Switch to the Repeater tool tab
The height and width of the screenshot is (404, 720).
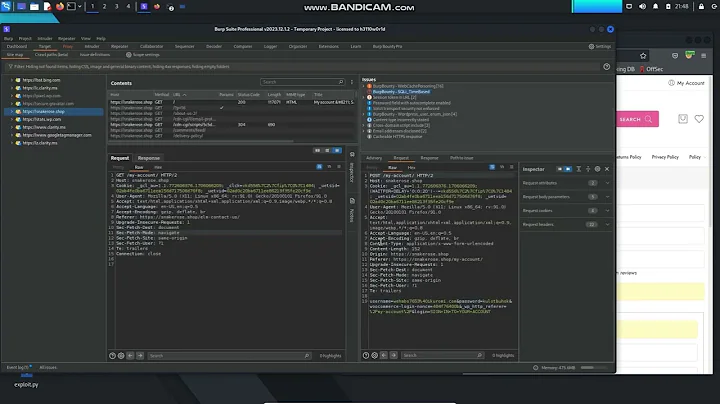click(x=119, y=46)
